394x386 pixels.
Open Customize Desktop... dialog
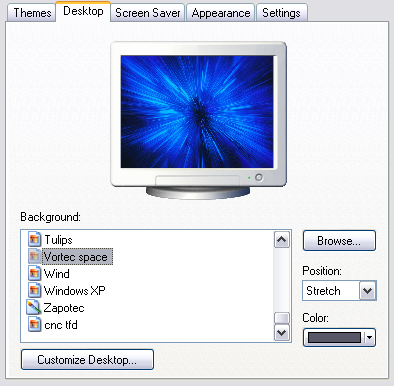[x=87, y=360]
